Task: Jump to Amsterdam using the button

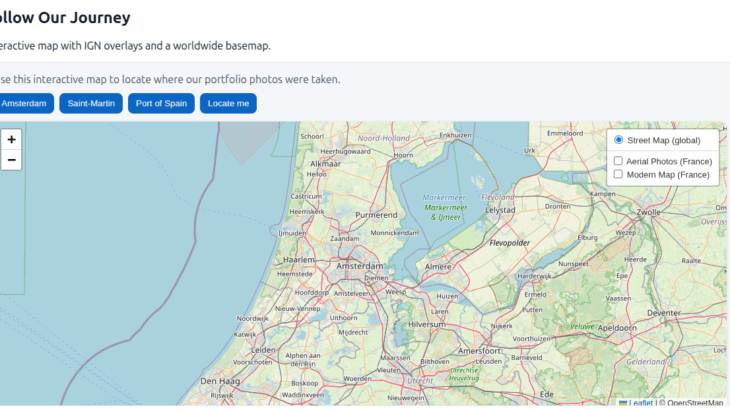Action: (24, 103)
